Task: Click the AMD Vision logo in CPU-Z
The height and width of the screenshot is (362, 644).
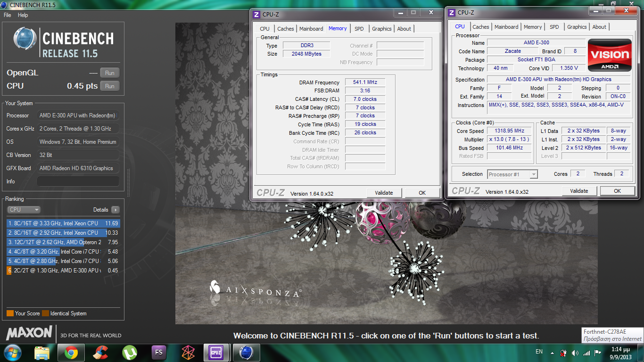Action: coord(610,55)
